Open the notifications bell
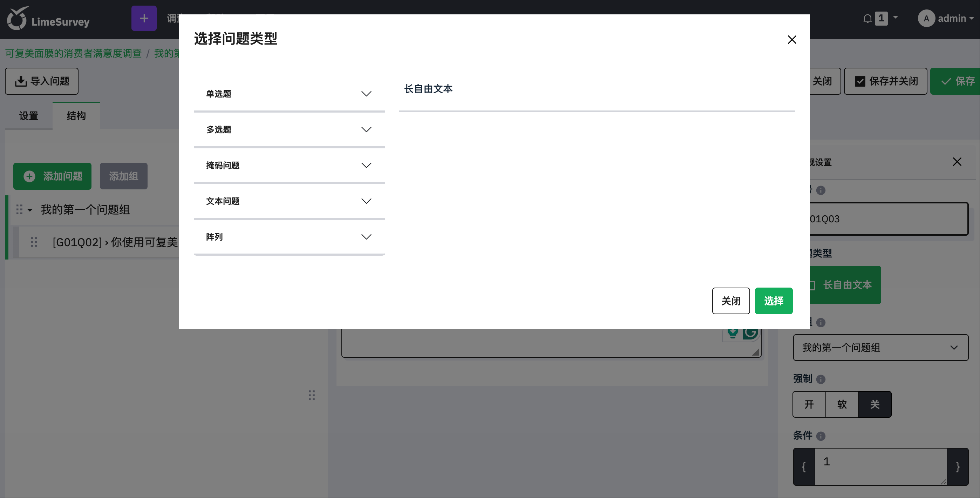The width and height of the screenshot is (980, 498). pos(867,19)
